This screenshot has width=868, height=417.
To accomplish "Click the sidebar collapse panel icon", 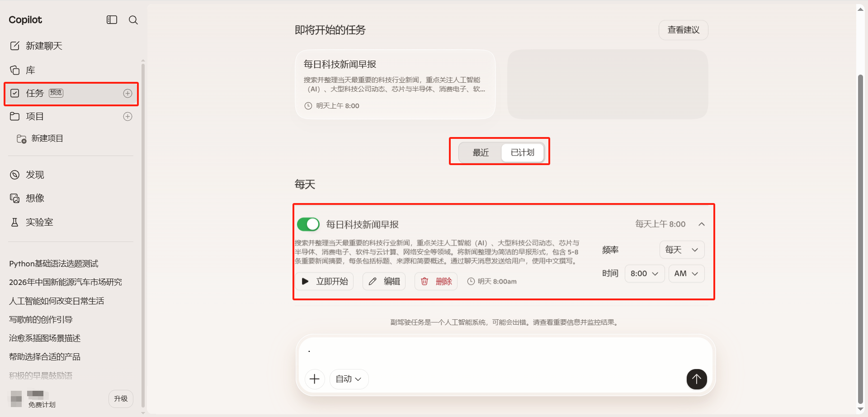I will pyautogui.click(x=112, y=20).
